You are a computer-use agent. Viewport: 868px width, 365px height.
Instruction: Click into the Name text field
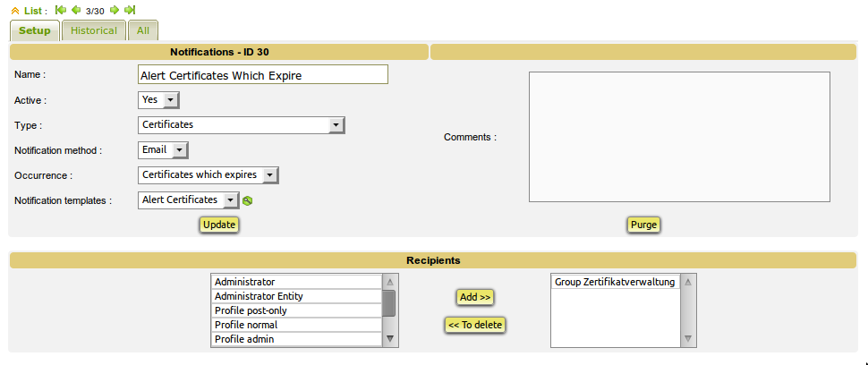(x=263, y=75)
